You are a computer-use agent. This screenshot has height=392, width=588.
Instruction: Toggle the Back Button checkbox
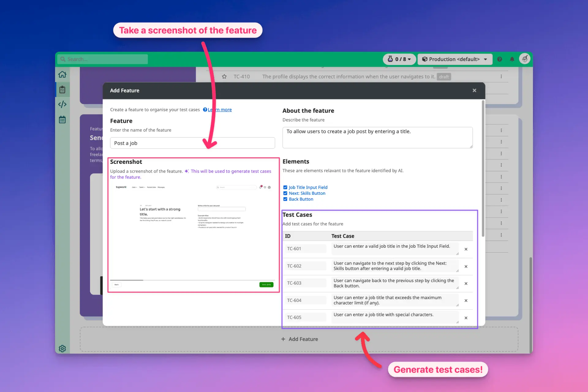tap(285, 199)
